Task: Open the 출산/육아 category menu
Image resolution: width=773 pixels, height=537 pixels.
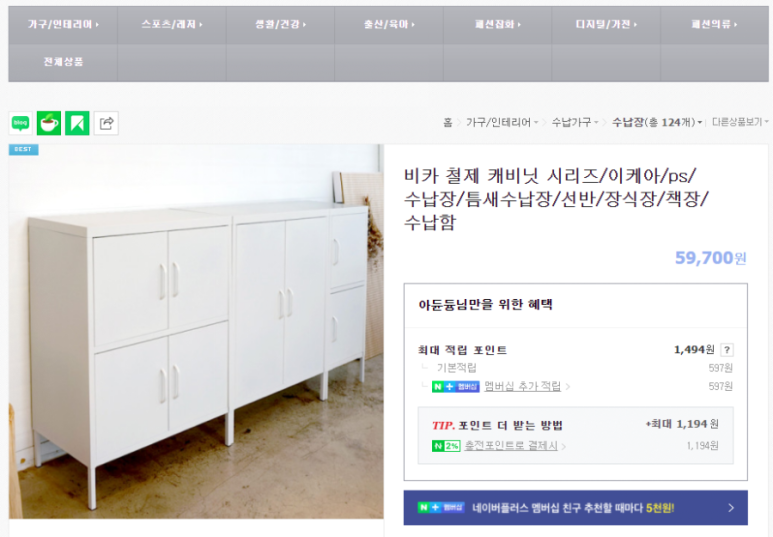Action: [389, 25]
